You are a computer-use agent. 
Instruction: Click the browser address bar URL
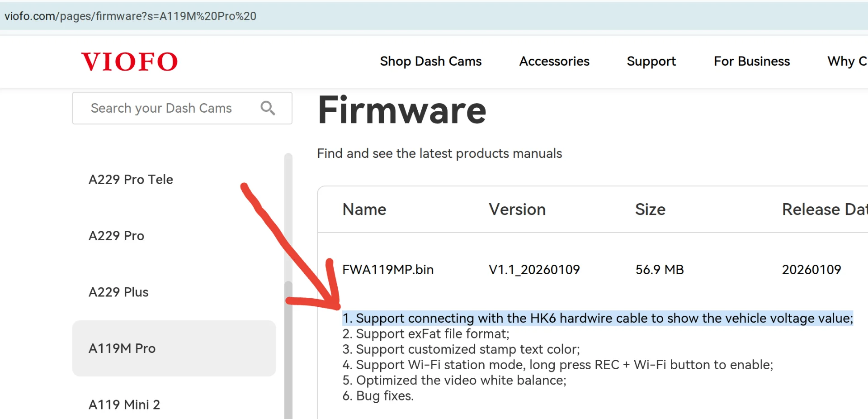130,16
